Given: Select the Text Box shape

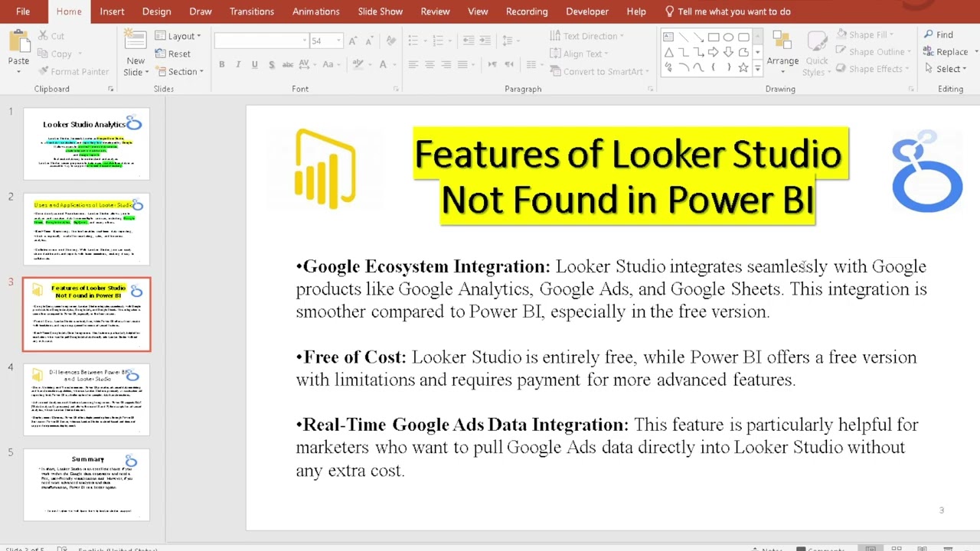Looking at the screenshot, I should pyautogui.click(x=668, y=37).
